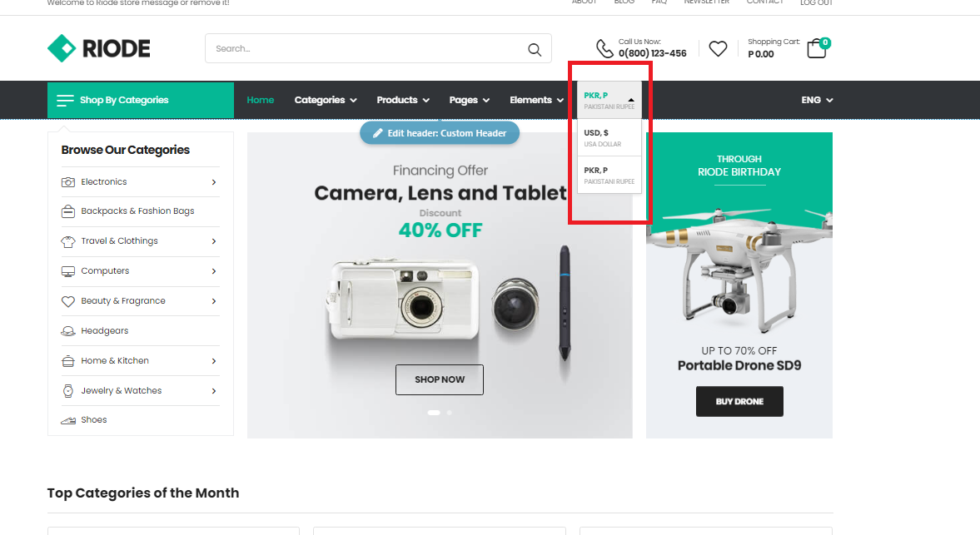
Task: Click the BUY DRONE button
Action: click(x=739, y=401)
